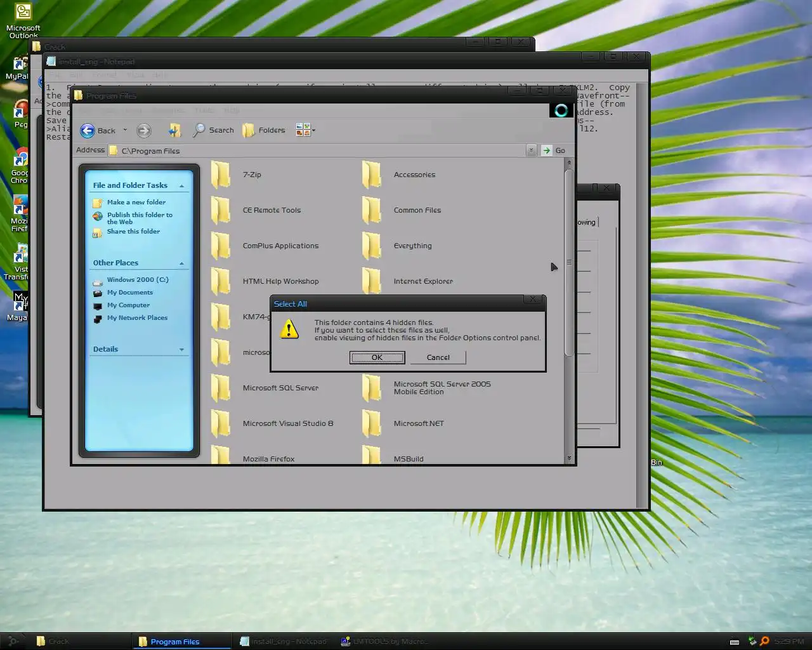Click the Microsoft.NET folder name
Screen dimensions: 812x650
pos(419,423)
